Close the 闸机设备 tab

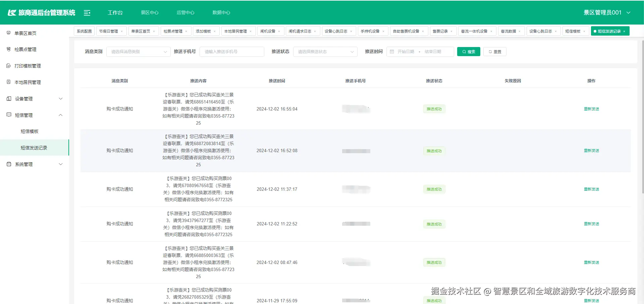click(279, 31)
